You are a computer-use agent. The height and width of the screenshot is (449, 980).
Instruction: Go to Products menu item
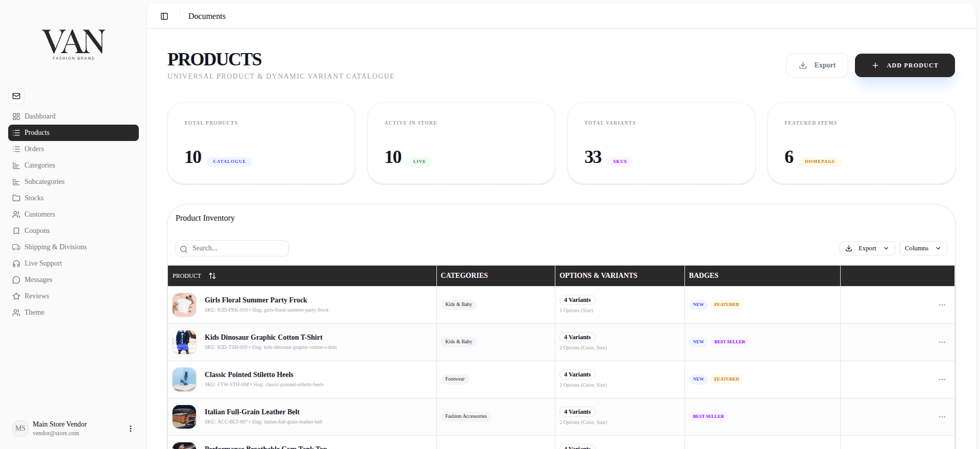[73, 133]
